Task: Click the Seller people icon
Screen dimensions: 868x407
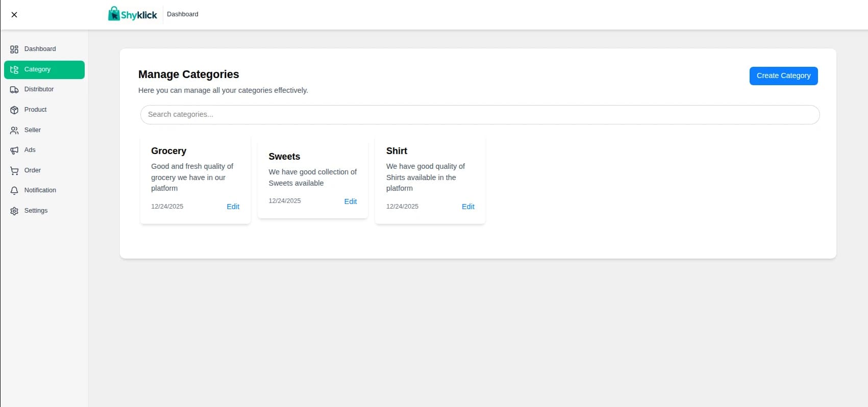Action: 14,131
